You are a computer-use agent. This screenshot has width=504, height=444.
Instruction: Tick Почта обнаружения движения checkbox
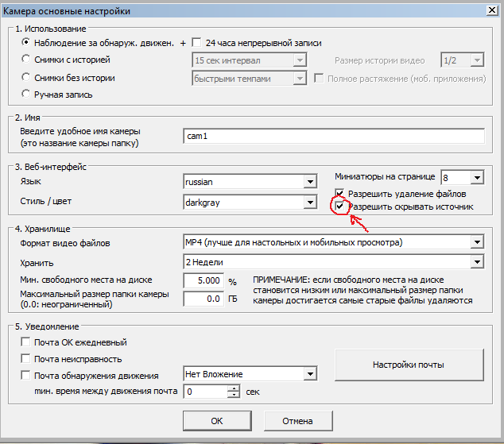(25, 376)
